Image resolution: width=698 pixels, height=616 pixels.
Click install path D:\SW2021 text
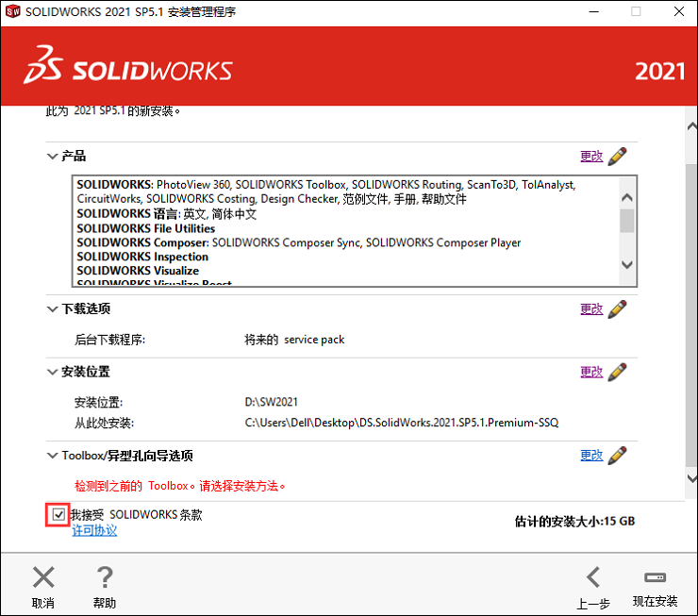pos(271,402)
